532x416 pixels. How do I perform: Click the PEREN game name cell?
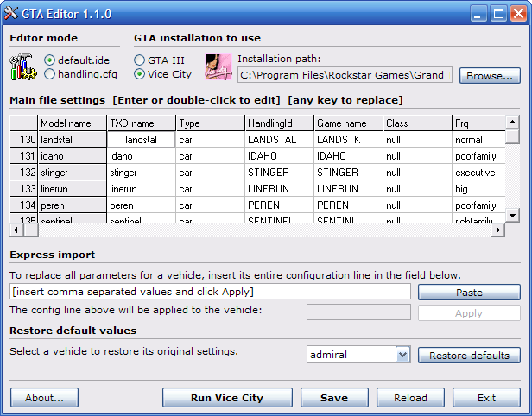(348, 205)
